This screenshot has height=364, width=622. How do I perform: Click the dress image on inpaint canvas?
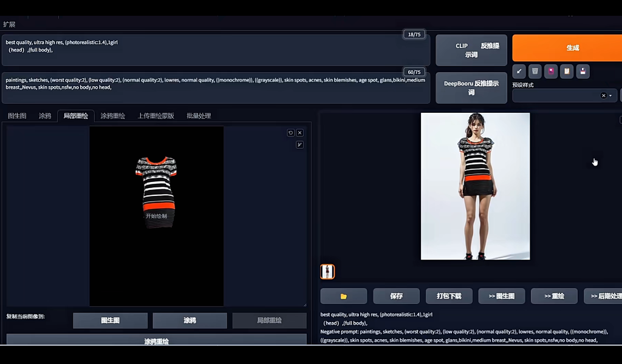(x=156, y=192)
